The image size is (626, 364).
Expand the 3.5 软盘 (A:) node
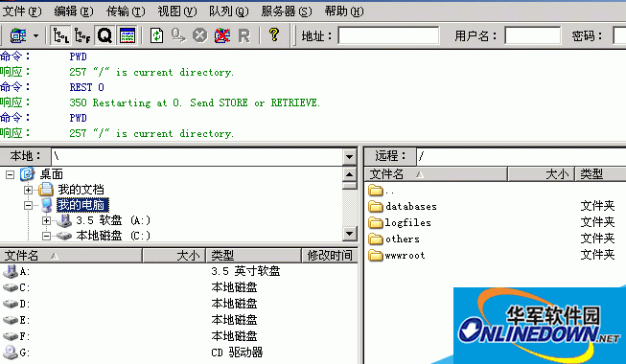(46, 220)
